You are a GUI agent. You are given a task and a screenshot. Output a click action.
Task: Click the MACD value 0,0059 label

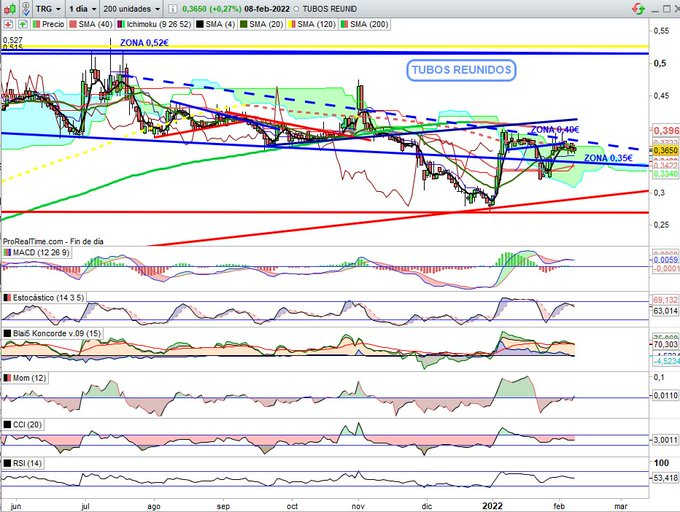pos(665,260)
